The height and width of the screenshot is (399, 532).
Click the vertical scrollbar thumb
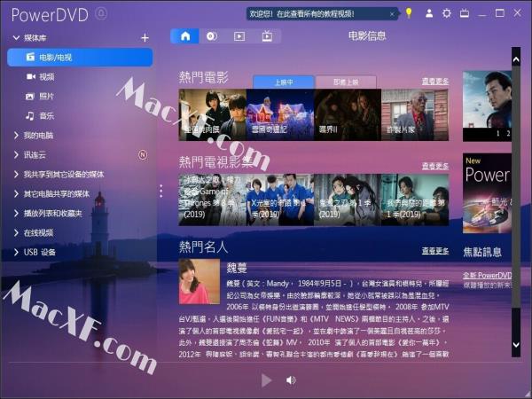[x=516, y=186]
